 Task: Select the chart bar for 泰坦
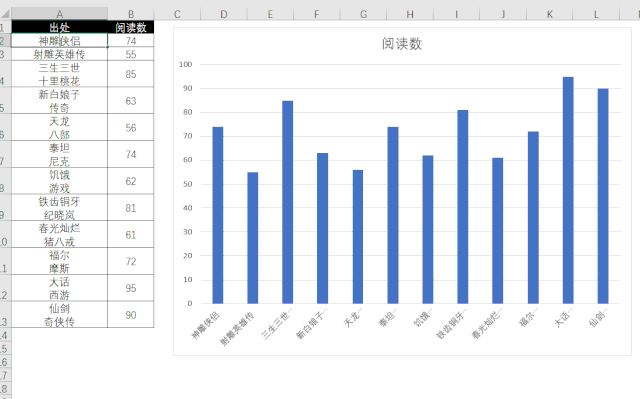[x=393, y=215]
